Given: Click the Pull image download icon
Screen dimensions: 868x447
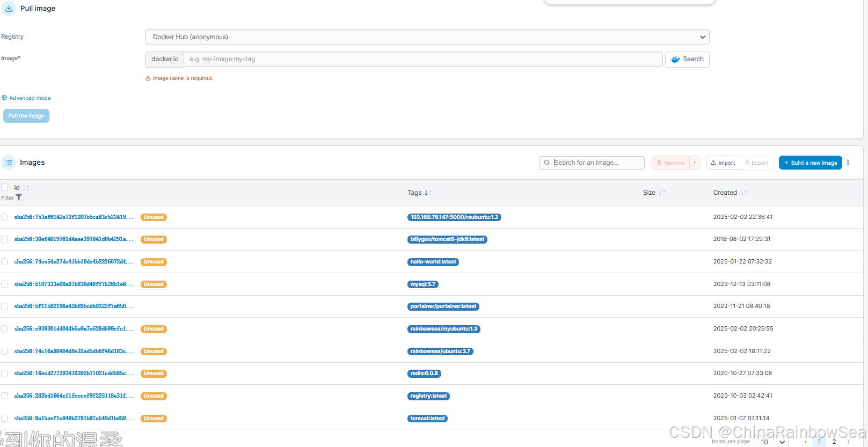Looking at the screenshot, I should click(x=9, y=8).
